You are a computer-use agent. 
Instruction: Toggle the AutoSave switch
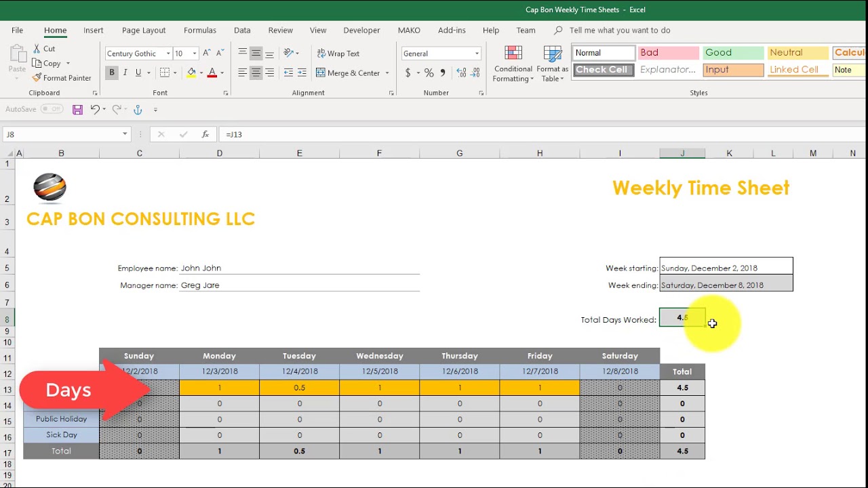coord(52,109)
